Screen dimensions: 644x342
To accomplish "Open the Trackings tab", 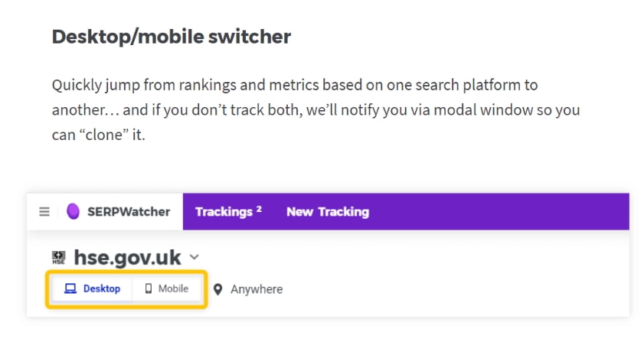I will (224, 212).
